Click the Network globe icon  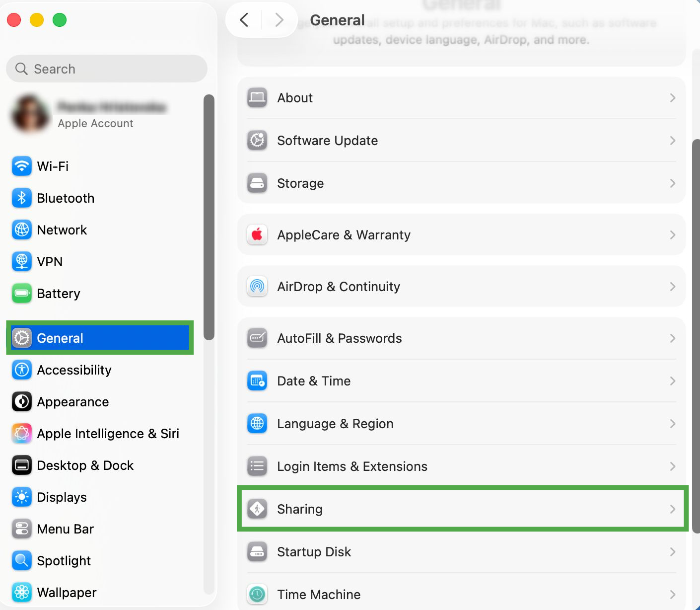coord(22,230)
